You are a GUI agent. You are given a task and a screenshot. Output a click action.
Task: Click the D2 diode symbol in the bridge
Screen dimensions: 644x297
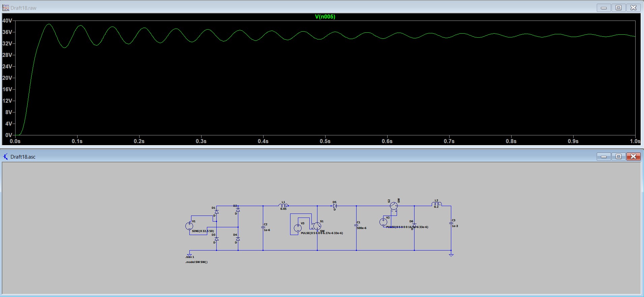click(x=238, y=209)
